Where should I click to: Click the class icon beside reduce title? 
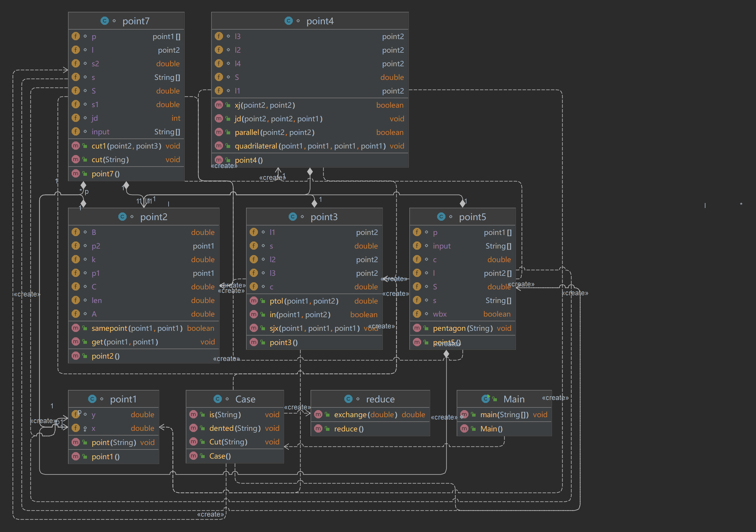click(x=348, y=399)
